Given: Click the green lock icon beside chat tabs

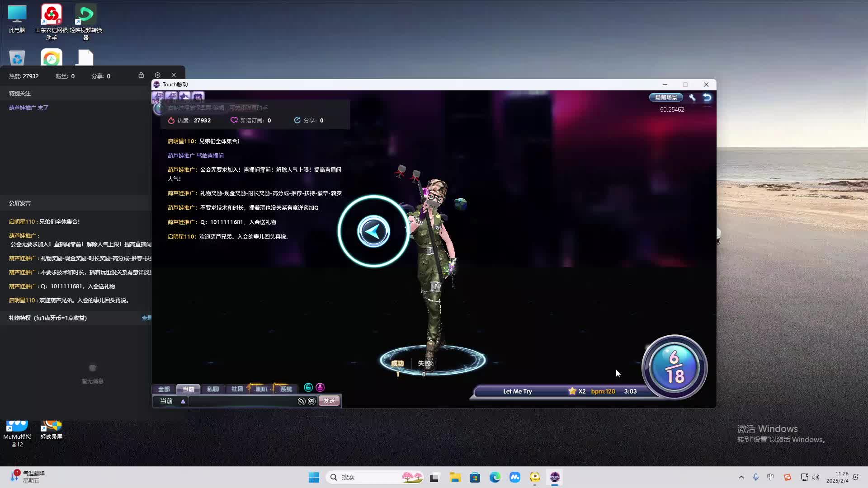Looking at the screenshot, I should (308, 387).
